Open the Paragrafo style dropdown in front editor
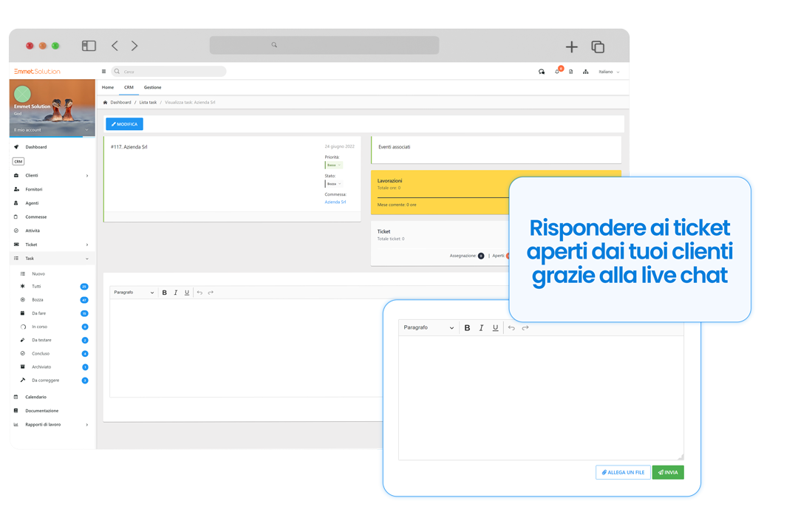This screenshot has width=798, height=532. pyautogui.click(x=429, y=328)
